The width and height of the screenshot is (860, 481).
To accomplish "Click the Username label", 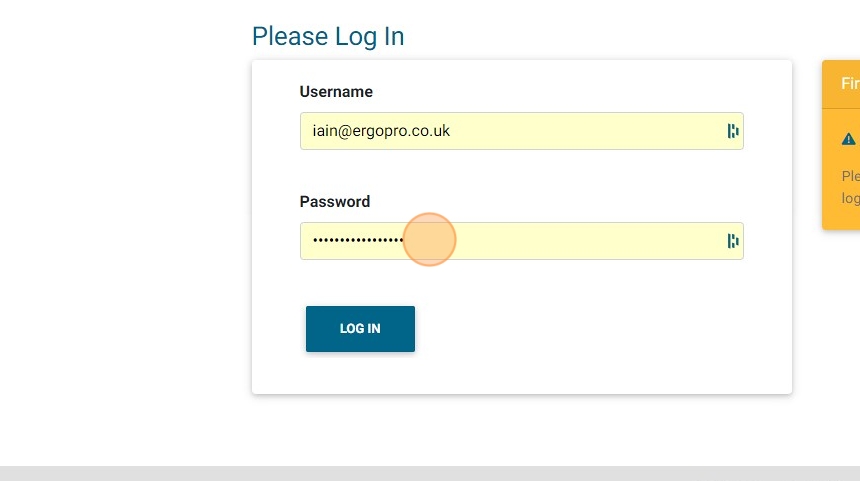I will point(336,92).
